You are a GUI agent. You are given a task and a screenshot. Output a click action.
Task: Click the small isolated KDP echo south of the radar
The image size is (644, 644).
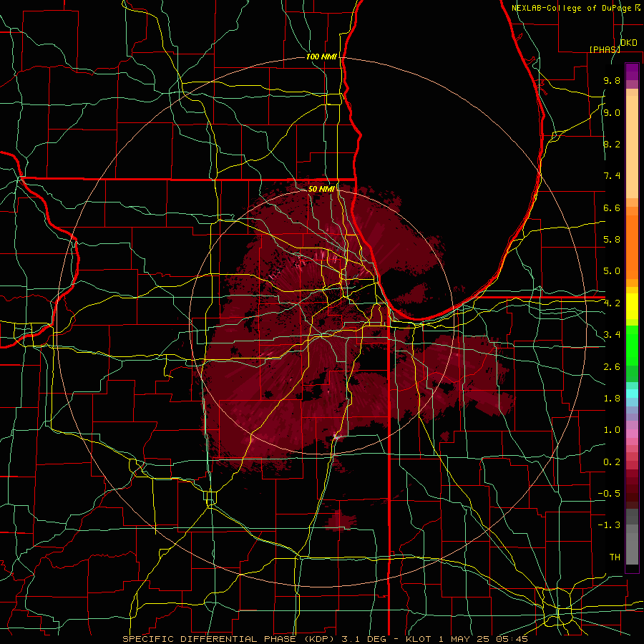[x=339, y=520]
